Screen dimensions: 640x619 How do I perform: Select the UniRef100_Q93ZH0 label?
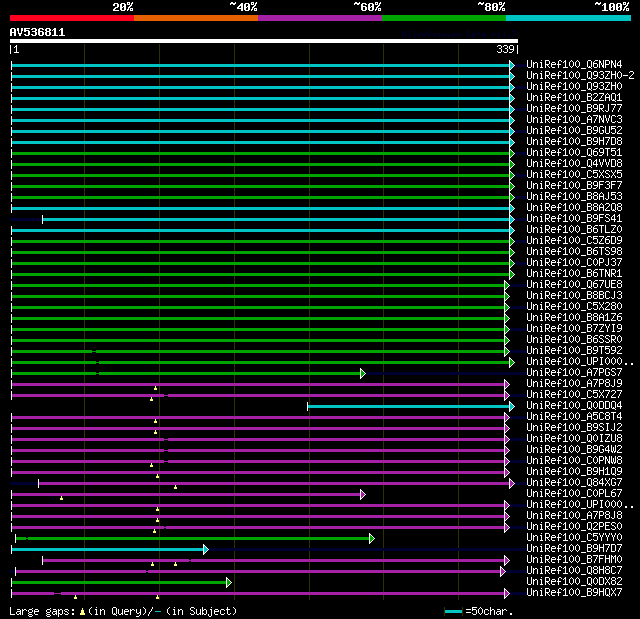pyautogui.click(x=574, y=87)
